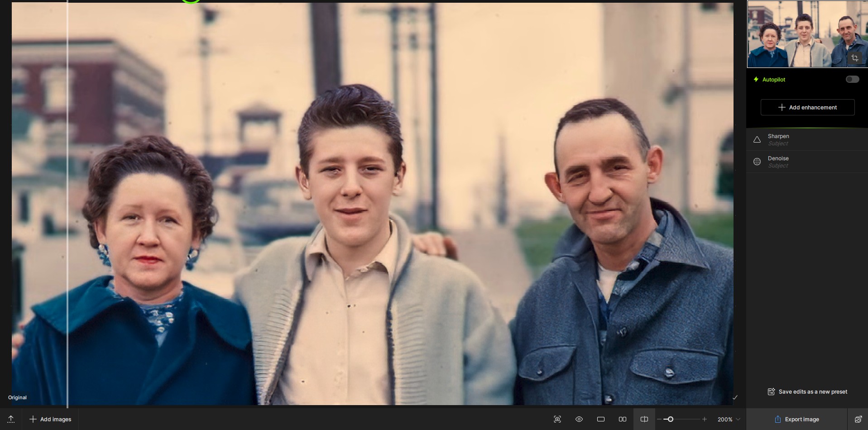Toggle the eye preview visibility icon
This screenshot has height=430, width=868.
[579, 419]
